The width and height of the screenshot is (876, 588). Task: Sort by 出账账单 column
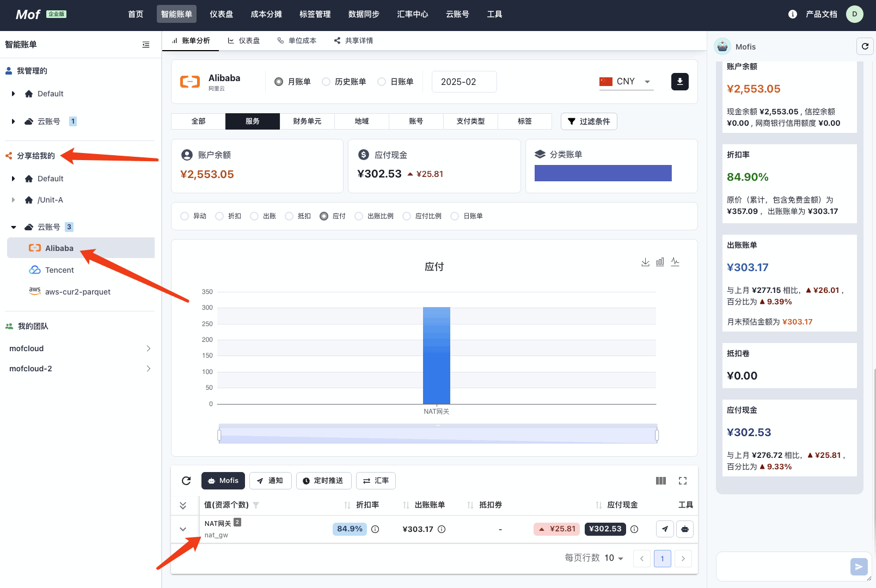tap(406, 505)
